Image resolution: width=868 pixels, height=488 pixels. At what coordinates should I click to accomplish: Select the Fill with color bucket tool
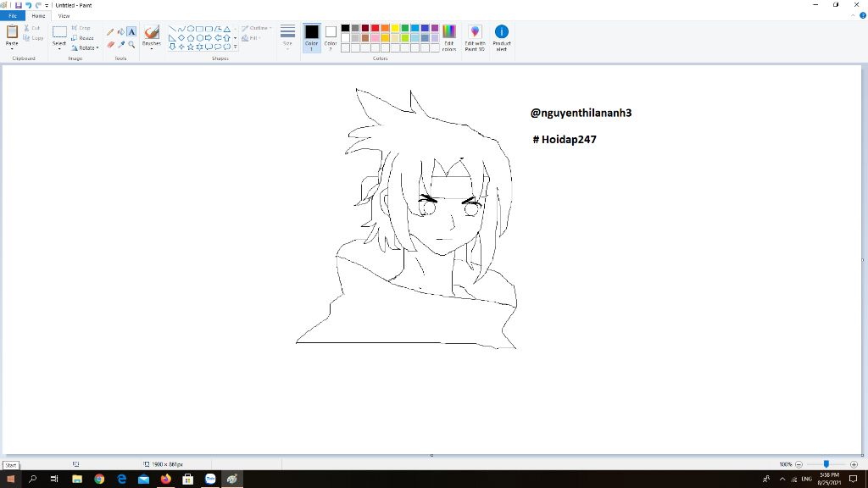[120, 31]
